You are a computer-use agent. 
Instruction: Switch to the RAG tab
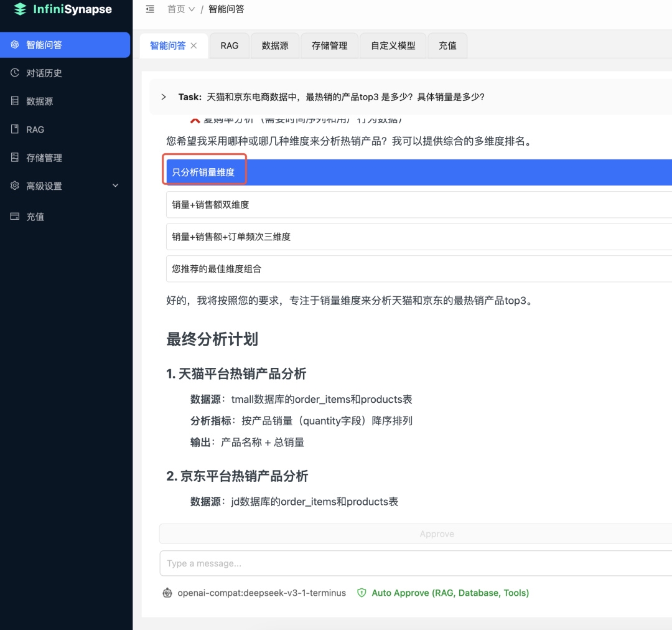(x=229, y=45)
